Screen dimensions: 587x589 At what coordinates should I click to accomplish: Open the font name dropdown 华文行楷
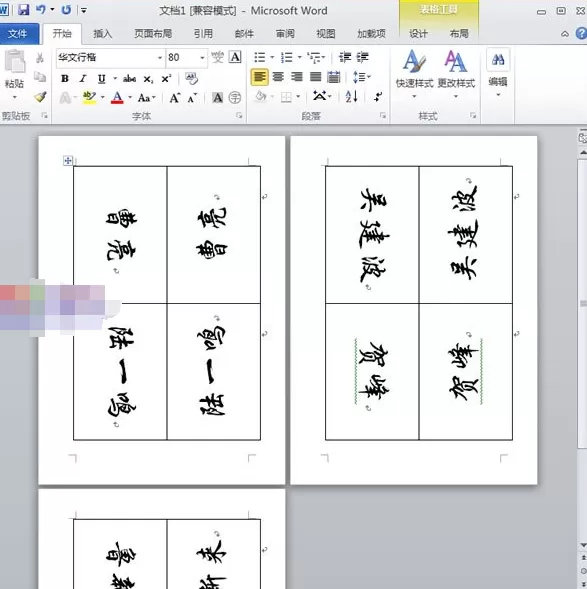click(159, 57)
